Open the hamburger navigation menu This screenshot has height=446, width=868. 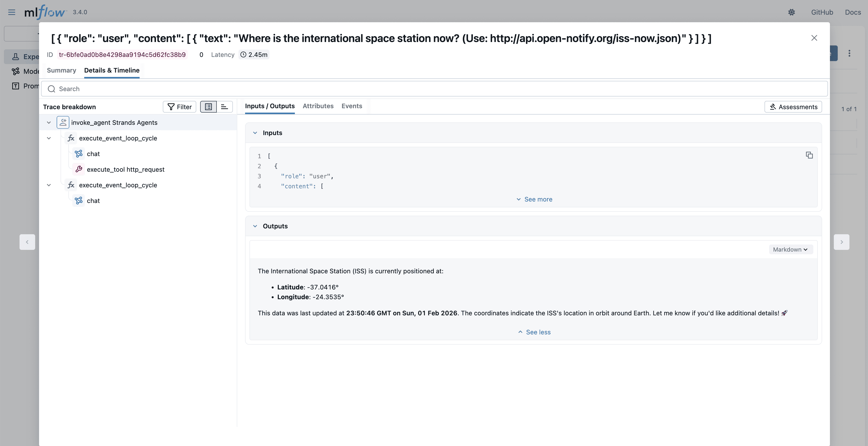point(11,12)
